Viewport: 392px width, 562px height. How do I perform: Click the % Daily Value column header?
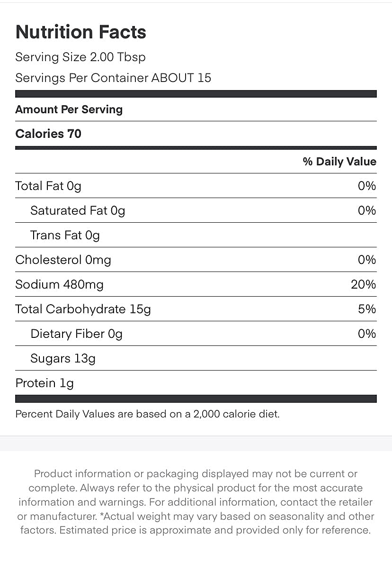pyautogui.click(x=339, y=162)
